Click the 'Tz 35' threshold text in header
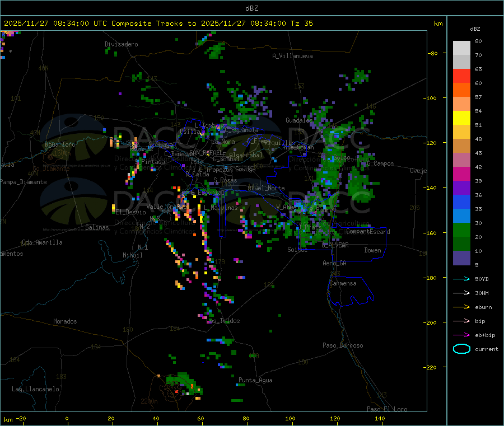Screen dimensions: 504x426 click(301, 24)
